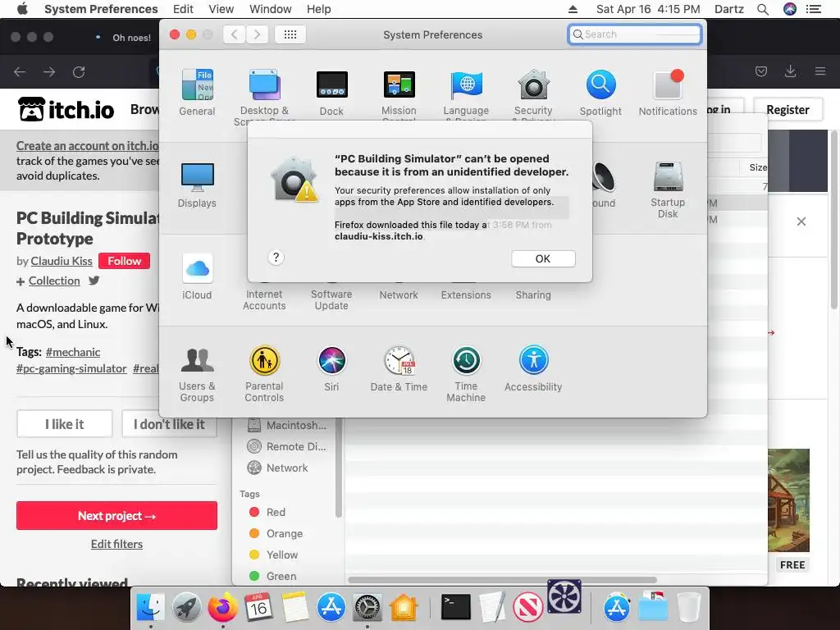840x630 pixels.
Task: Click the I like it button
Action: click(x=64, y=424)
